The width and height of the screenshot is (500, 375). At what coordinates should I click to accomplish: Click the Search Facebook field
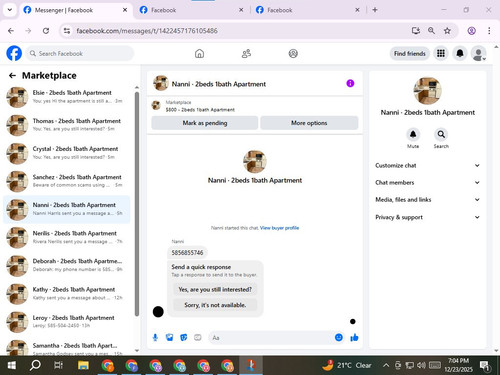pyautogui.click(x=80, y=53)
